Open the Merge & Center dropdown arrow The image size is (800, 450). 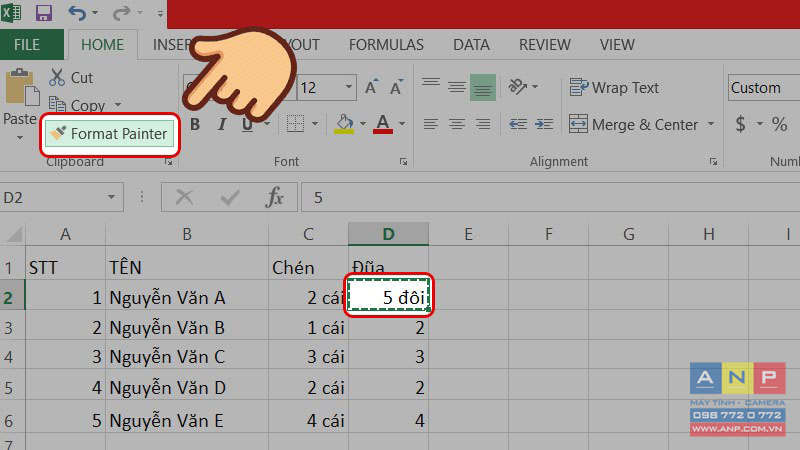tap(711, 124)
